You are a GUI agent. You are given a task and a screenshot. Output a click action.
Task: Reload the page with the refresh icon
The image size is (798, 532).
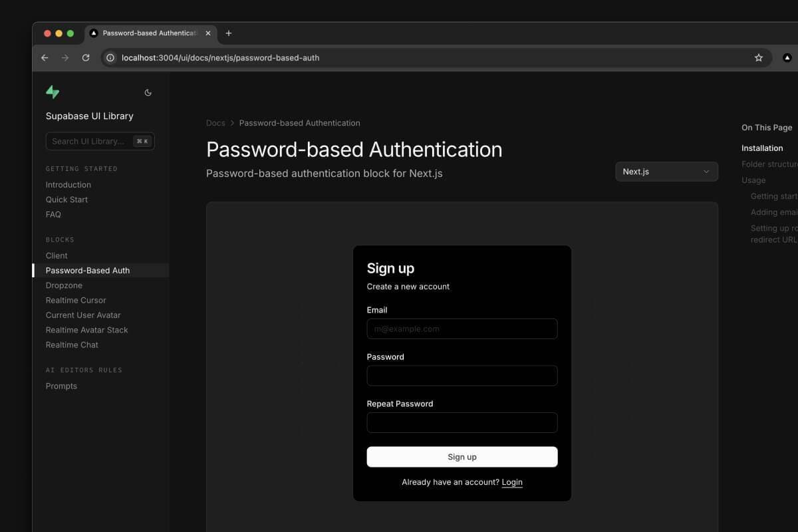(85, 58)
